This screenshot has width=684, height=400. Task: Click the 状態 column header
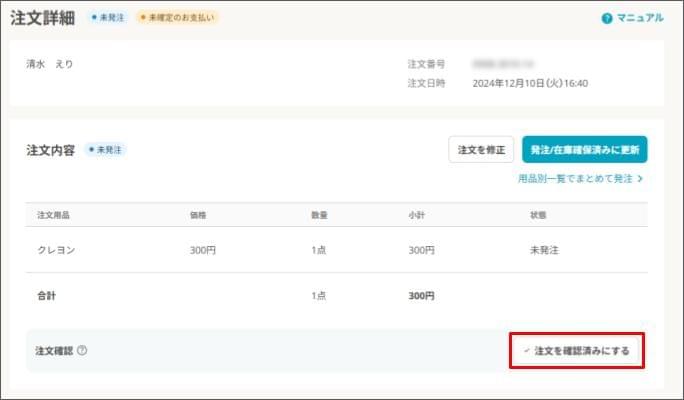538,215
